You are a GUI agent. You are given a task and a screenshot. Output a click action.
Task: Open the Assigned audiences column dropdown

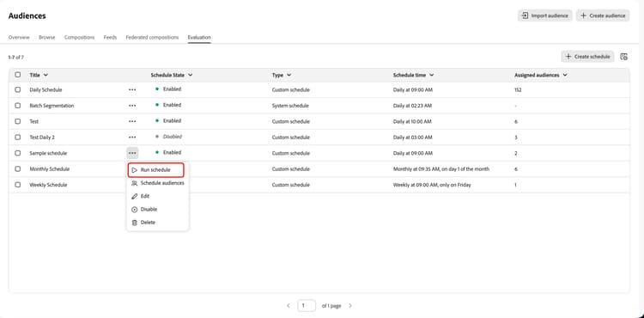[565, 75]
